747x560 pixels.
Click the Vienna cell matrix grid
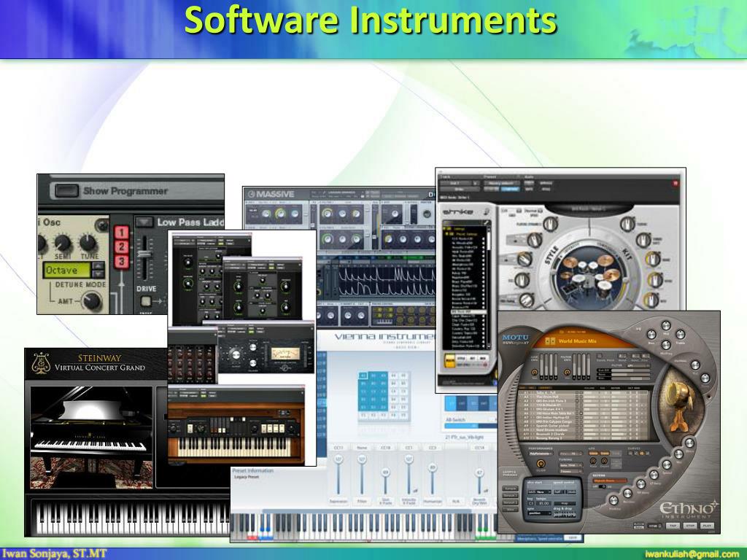click(x=384, y=396)
